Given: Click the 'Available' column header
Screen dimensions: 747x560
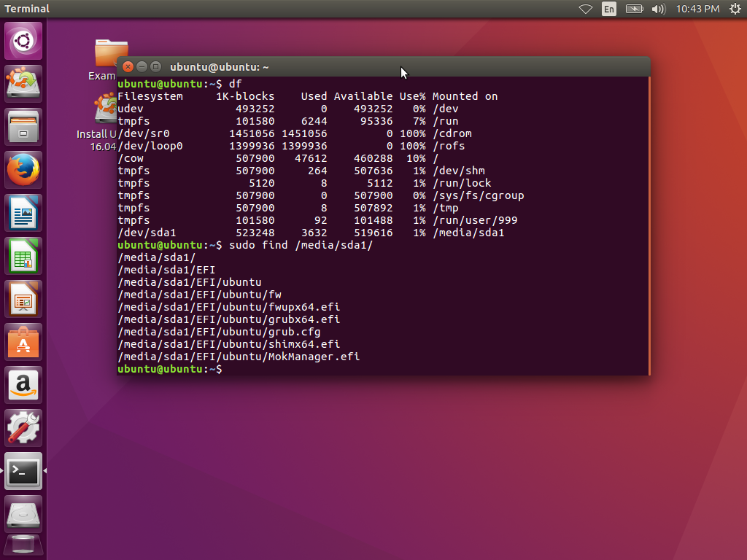Looking at the screenshot, I should [363, 97].
